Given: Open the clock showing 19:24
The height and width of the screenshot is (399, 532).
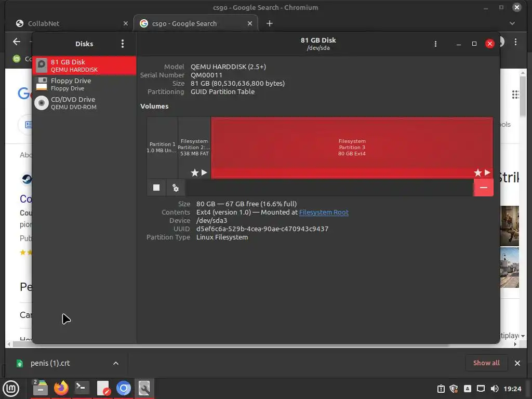Looking at the screenshot, I should [x=512, y=389].
